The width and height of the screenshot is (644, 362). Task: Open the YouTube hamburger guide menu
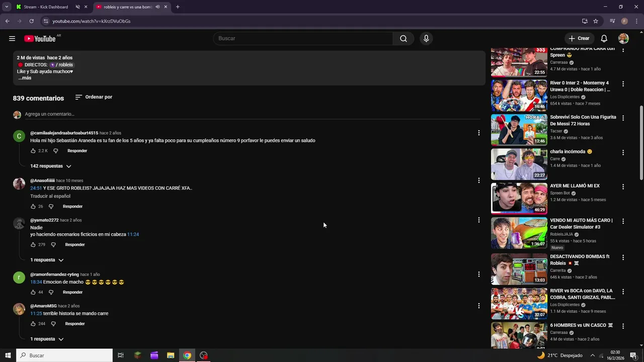pyautogui.click(x=12, y=39)
